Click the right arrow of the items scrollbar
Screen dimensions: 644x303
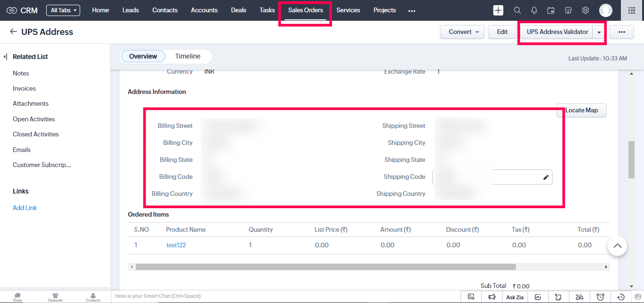pyautogui.click(x=606, y=267)
